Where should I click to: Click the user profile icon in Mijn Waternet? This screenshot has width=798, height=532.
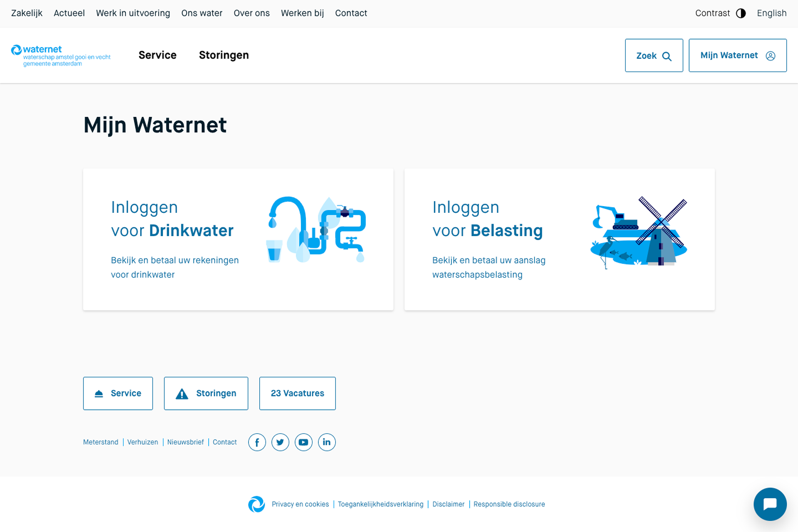point(770,56)
